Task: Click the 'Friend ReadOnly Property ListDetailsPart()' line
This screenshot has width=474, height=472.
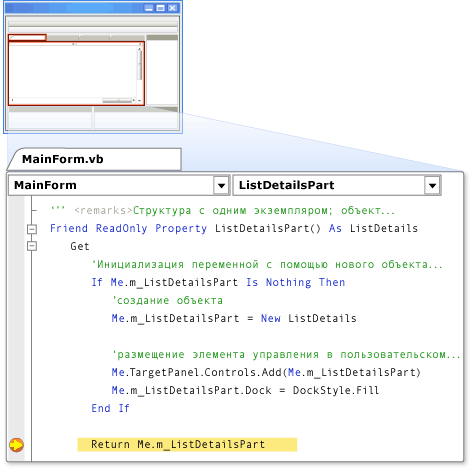Action: (x=234, y=229)
